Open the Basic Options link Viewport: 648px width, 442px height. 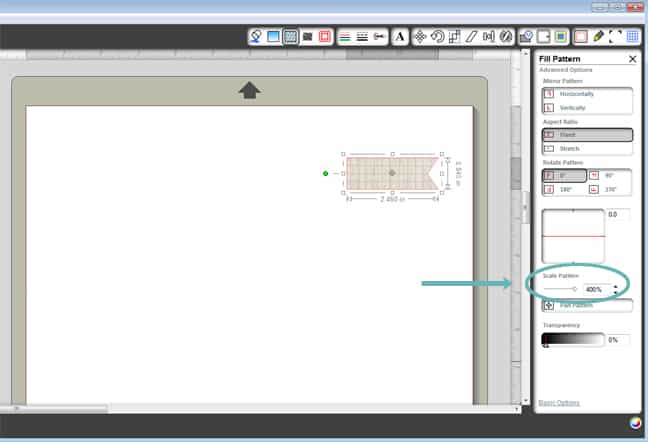tap(559, 402)
